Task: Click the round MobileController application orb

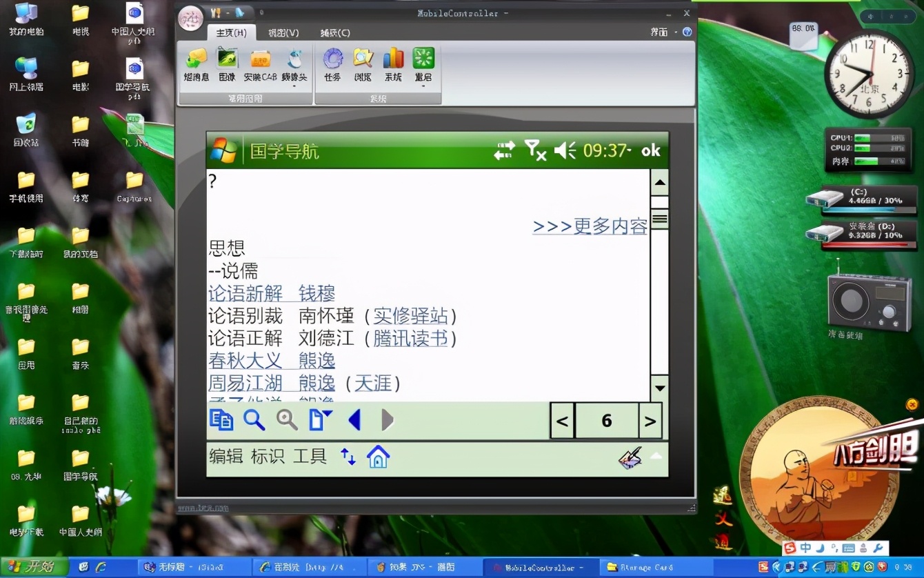Action: 191,19
